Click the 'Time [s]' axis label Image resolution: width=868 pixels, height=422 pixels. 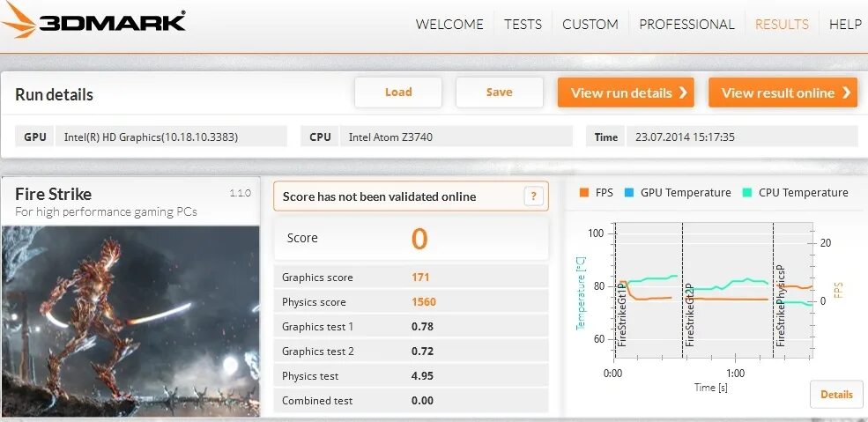coord(711,387)
